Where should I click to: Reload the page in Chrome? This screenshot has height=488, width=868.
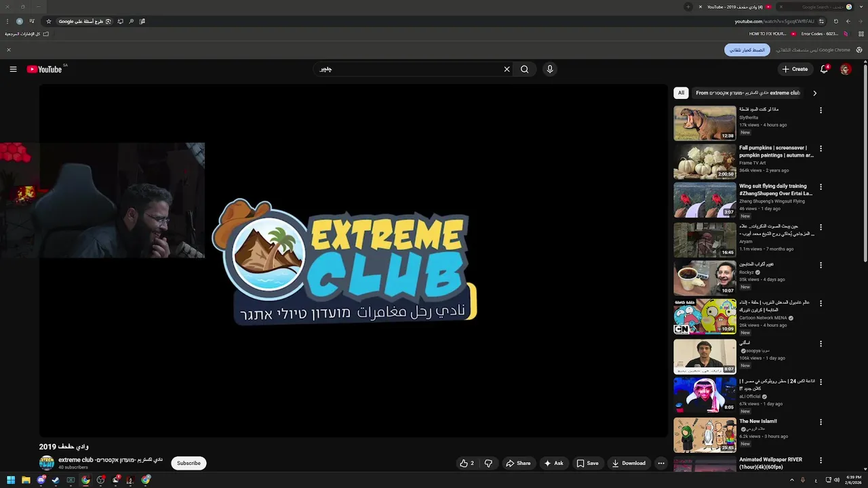(x=835, y=21)
